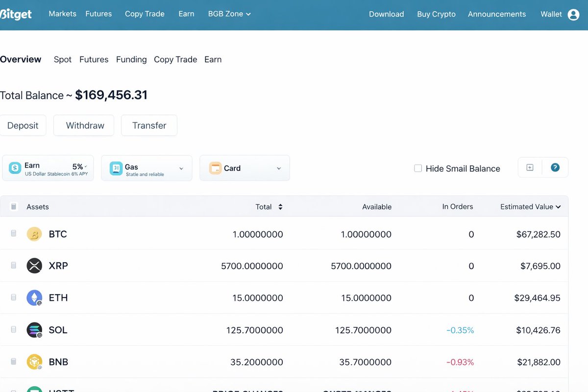Click the In Orders column header
Screen dimensions: 588x392
(458, 207)
